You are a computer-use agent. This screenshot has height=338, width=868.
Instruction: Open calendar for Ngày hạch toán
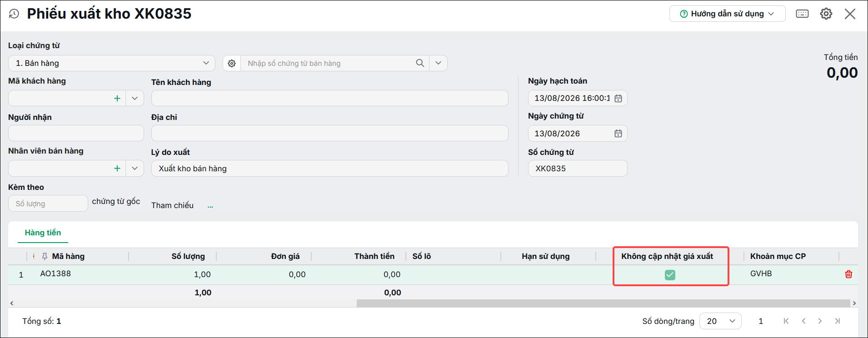(x=618, y=98)
